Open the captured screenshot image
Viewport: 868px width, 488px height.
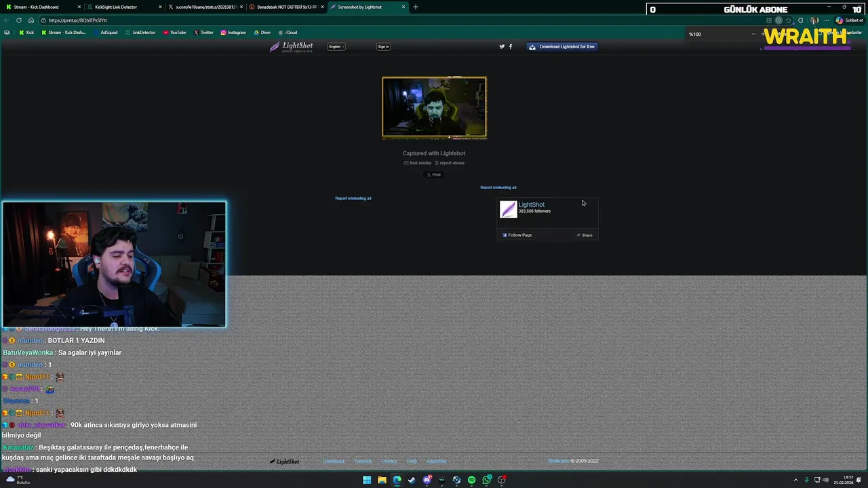[434, 108]
